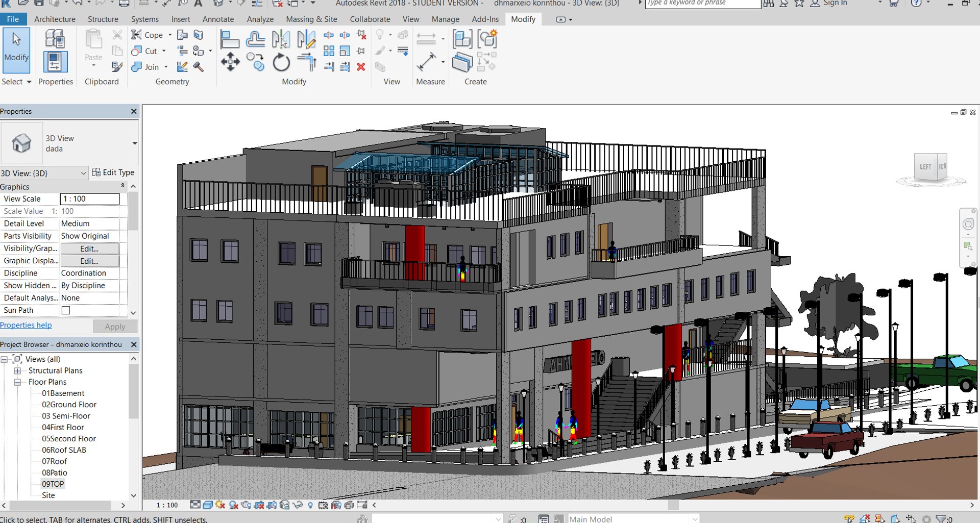
Task: Select the Split Element tool
Action: point(329,35)
